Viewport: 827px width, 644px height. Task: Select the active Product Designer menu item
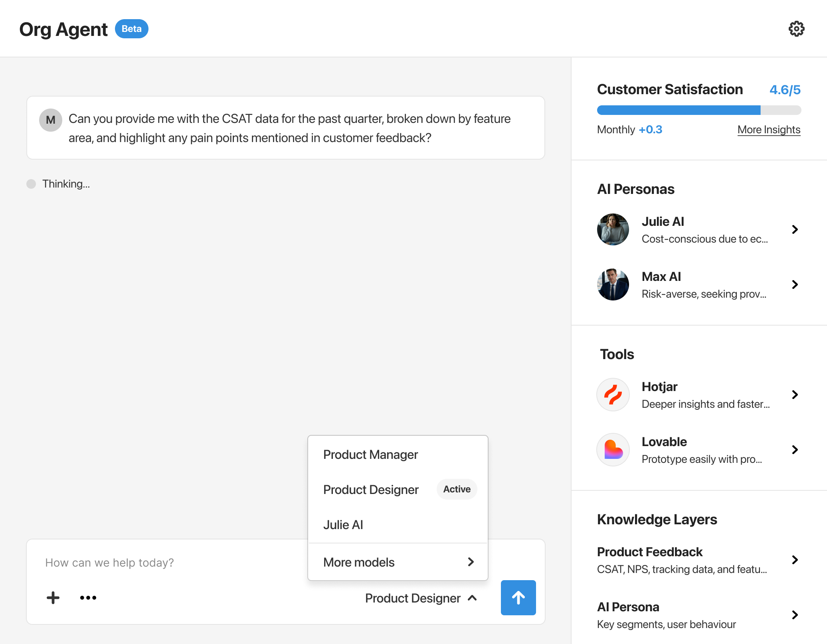[371, 490]
